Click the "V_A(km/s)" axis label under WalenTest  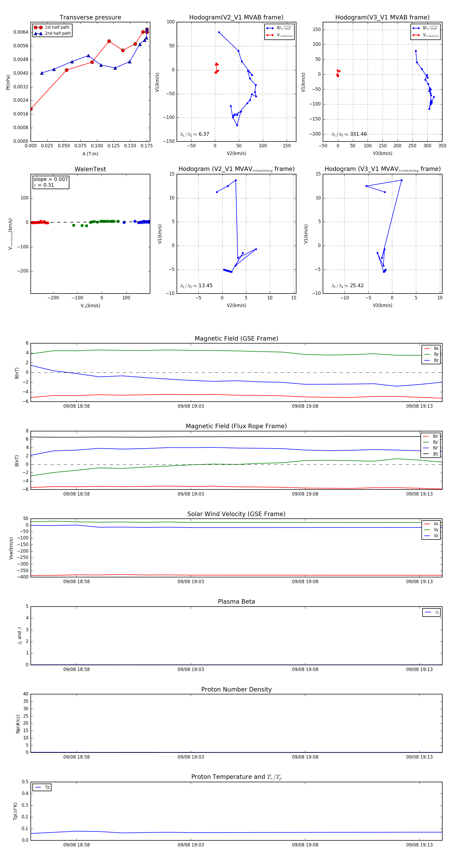(x=90, y=306)
